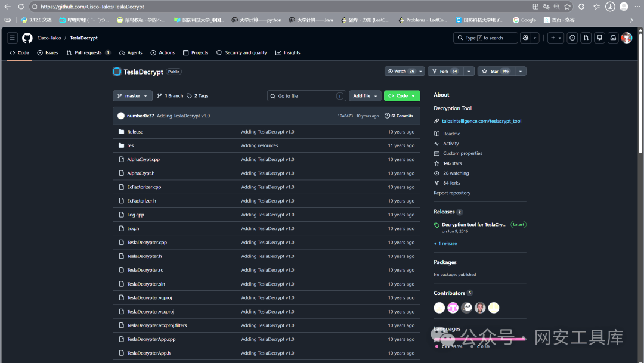644x363 pixels.
Task: Open talosintelligence.com/teslacrypt_tool link
Action: pos(481,121)
